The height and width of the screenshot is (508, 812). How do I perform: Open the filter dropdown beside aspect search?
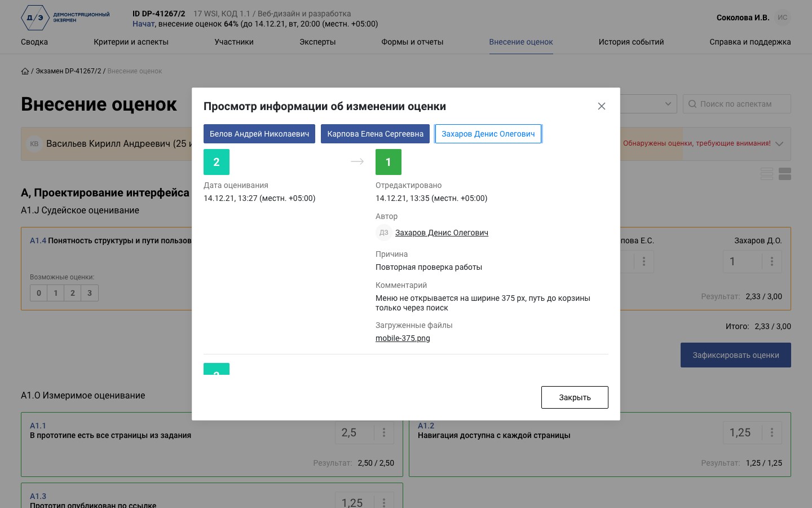(x=648, y=104)
